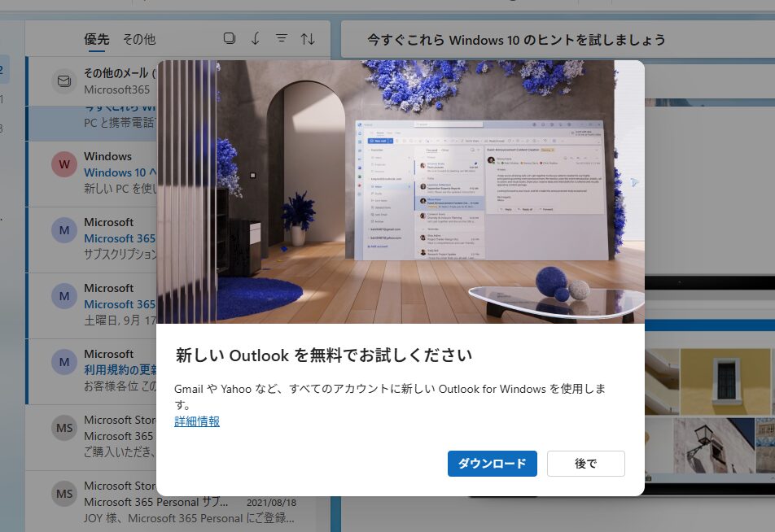Click the up-down arrows sort icon
The height and width of the screenshot is (532, 775).
(x=308, y=38)
